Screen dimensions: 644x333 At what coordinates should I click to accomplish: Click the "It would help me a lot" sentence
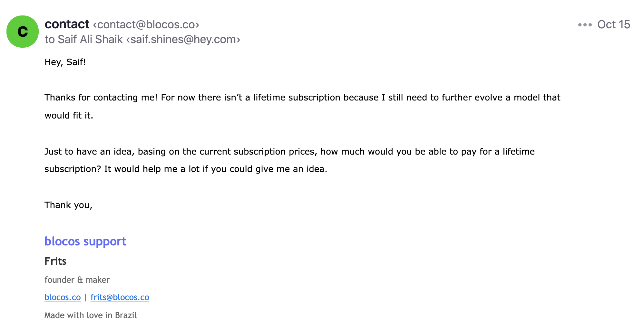[216, 169]
